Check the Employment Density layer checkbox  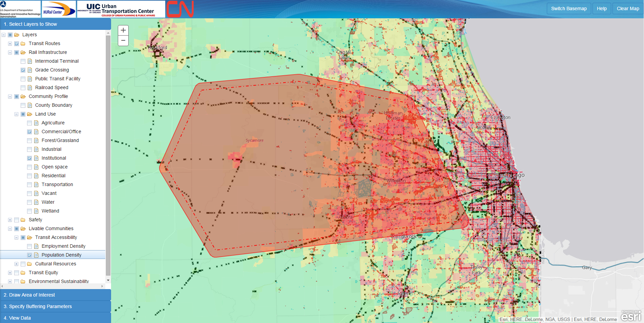click(29, 246)
